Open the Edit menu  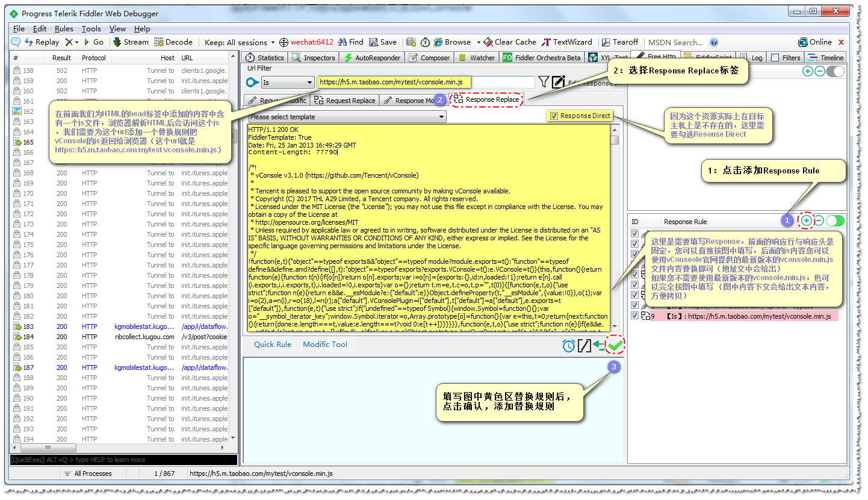40,28
